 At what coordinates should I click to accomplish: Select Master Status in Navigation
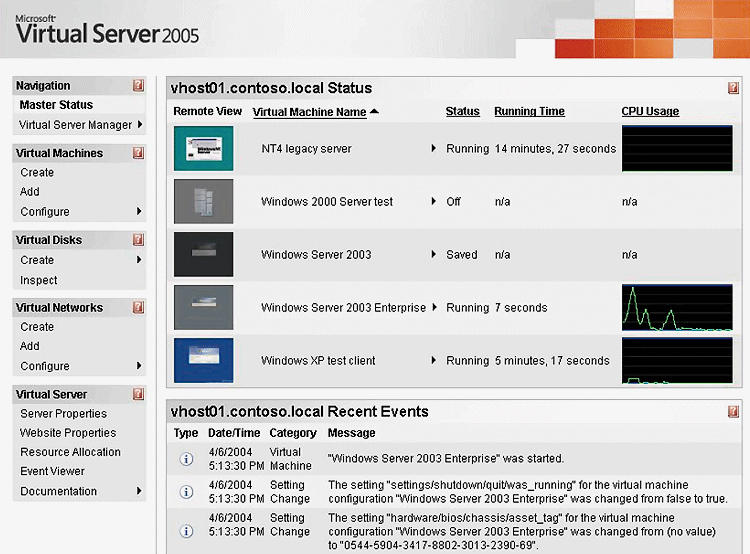point(56,105)
